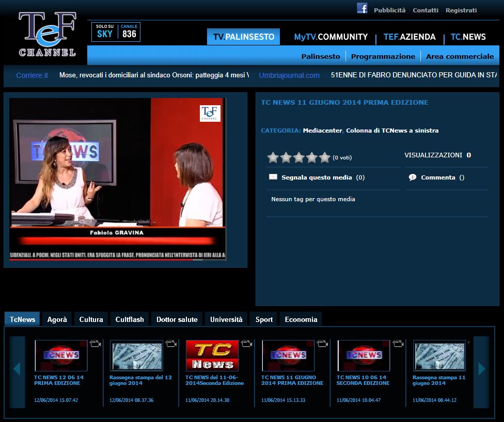Image resolution: width=504 pixels, height=422 pixels.
Task: Open the Umbriajournal.com ticker source link
Action: (x=289, y=75)
